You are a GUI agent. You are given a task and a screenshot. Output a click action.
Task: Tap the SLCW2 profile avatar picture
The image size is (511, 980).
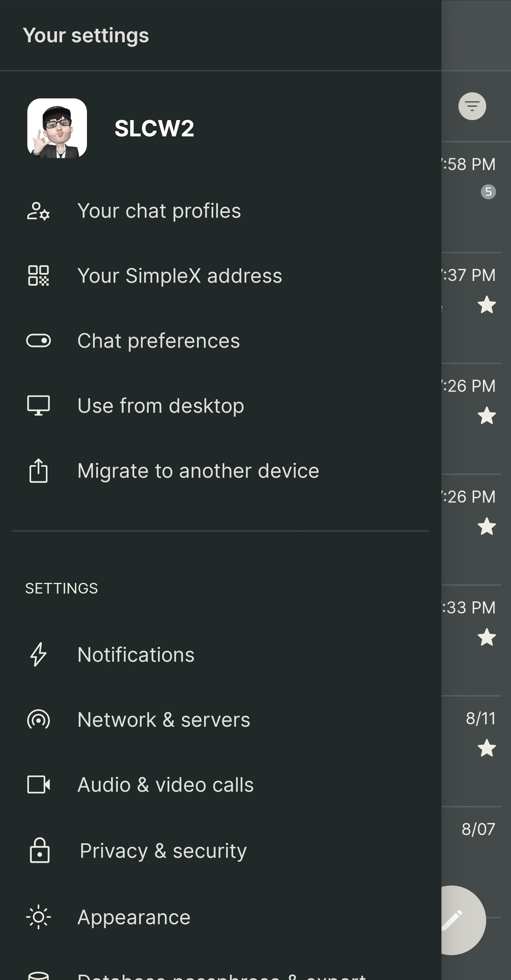click(x=57, y=128)
